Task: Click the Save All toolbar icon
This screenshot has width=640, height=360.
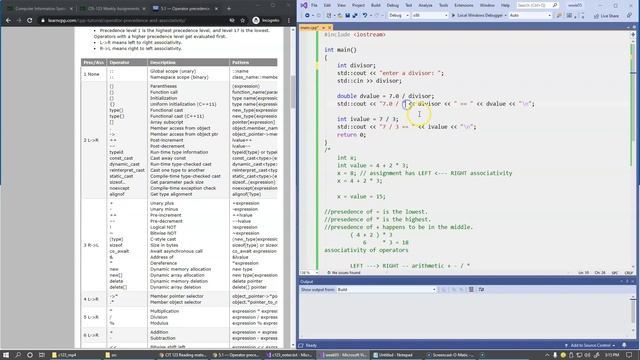Action: point(355,16)
